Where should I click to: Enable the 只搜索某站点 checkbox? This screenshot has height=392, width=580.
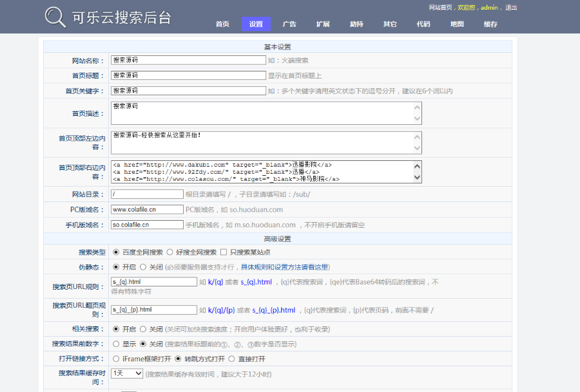[x=224, y=252]
